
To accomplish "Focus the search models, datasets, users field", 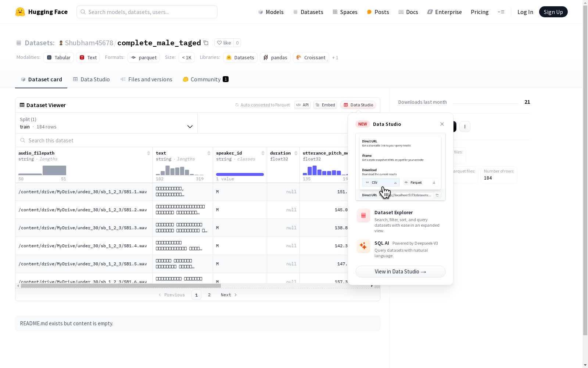I will click(x=147, y=12).
